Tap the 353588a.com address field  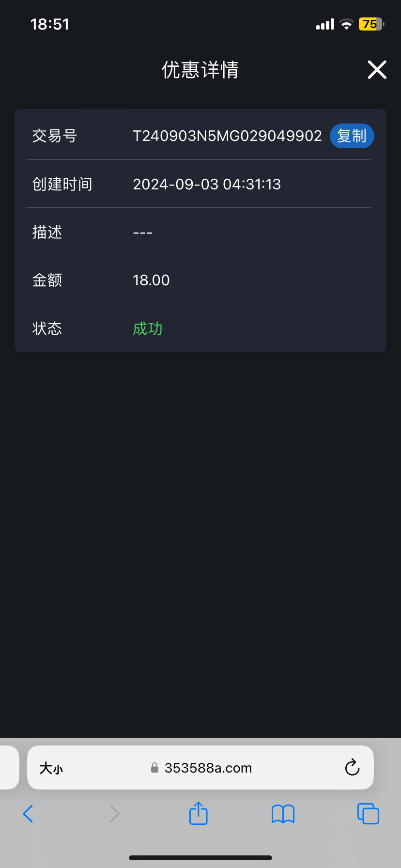[208, 768]
